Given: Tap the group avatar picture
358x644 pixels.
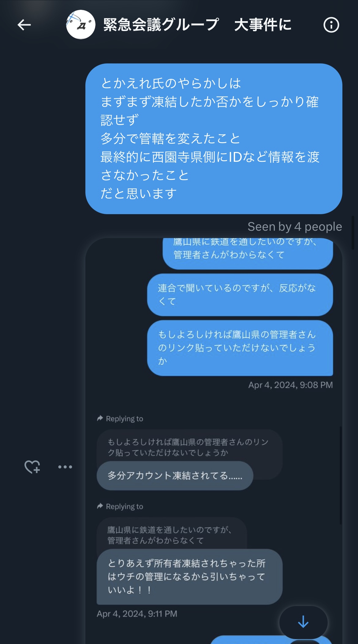Looking at the screenshot, I should pos(81,25).
